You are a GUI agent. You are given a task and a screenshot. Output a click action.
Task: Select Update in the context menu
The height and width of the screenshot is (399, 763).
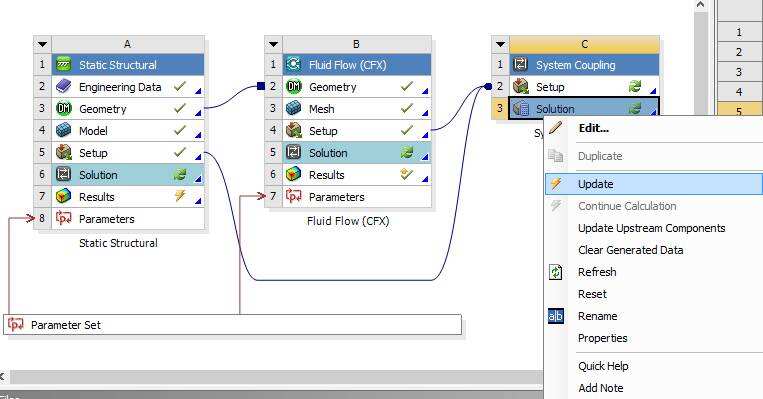pos(654,184)
